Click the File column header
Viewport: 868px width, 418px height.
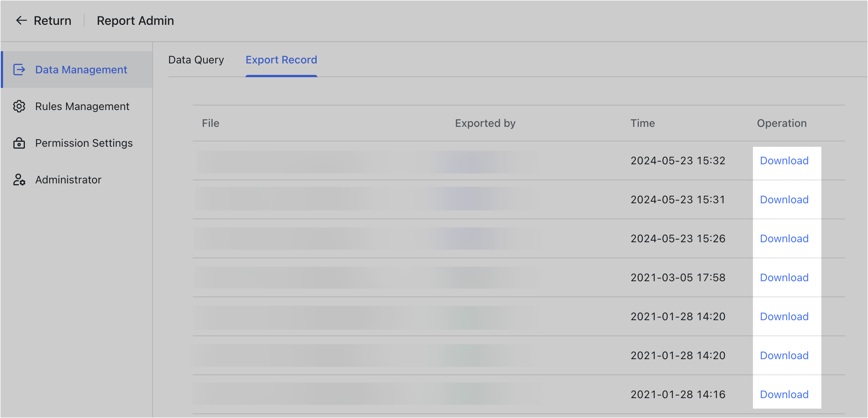click(x=211, y=123)
